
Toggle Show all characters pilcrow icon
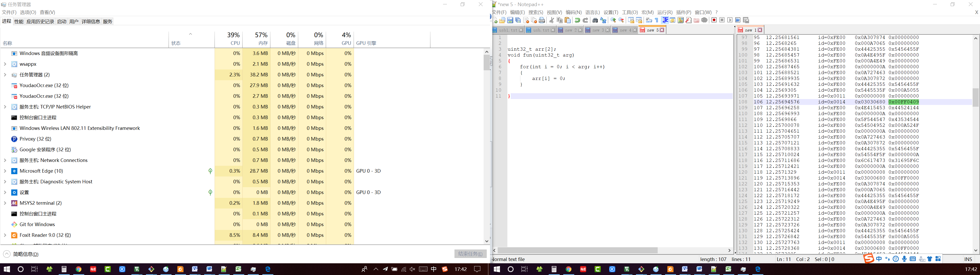pos(657,20)
